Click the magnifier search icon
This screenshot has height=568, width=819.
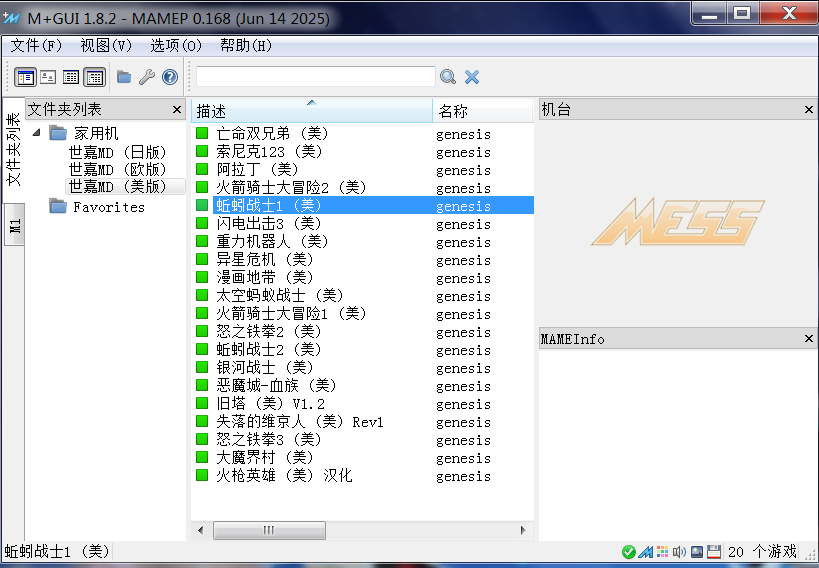click(448, 77)
